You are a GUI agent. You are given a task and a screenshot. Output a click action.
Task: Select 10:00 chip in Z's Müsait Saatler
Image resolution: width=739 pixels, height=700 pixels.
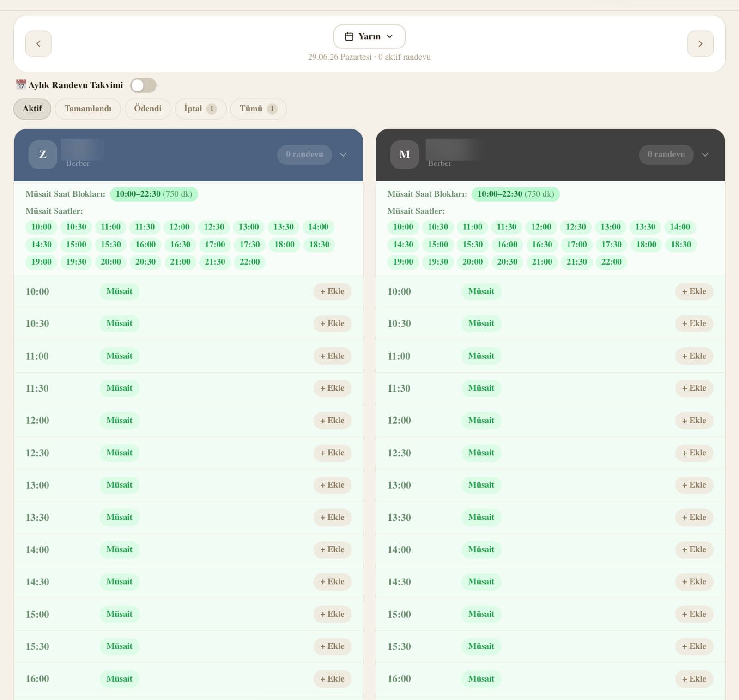[42, 227]
